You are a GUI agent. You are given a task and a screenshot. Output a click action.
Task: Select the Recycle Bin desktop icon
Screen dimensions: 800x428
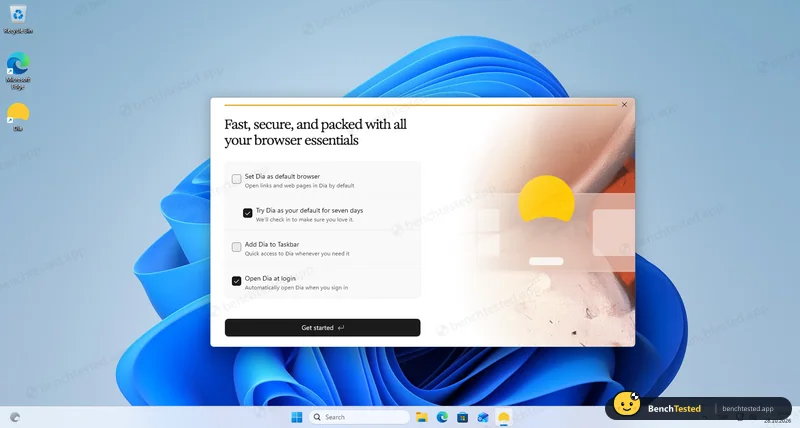pyautogui.click(x=18, y=19)
